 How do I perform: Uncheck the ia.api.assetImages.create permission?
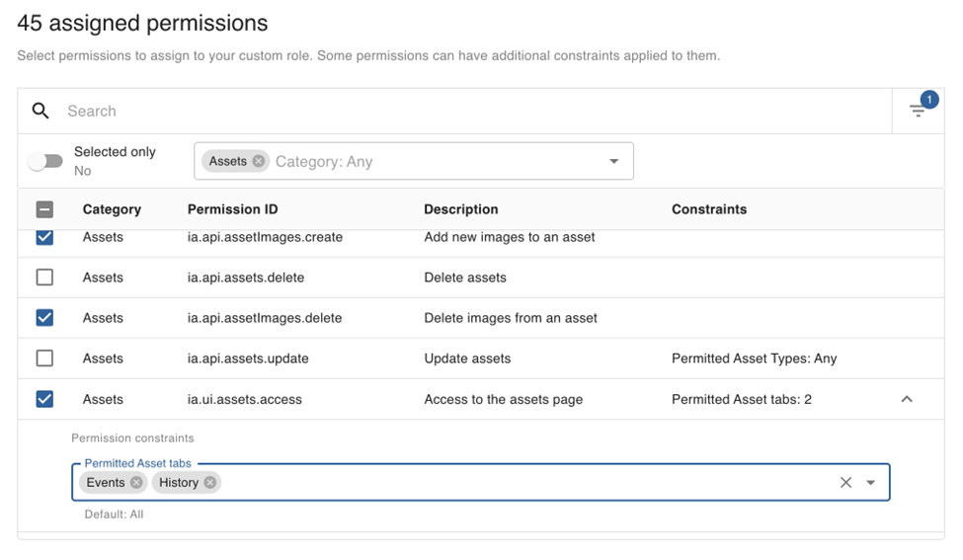click(44, 238)
